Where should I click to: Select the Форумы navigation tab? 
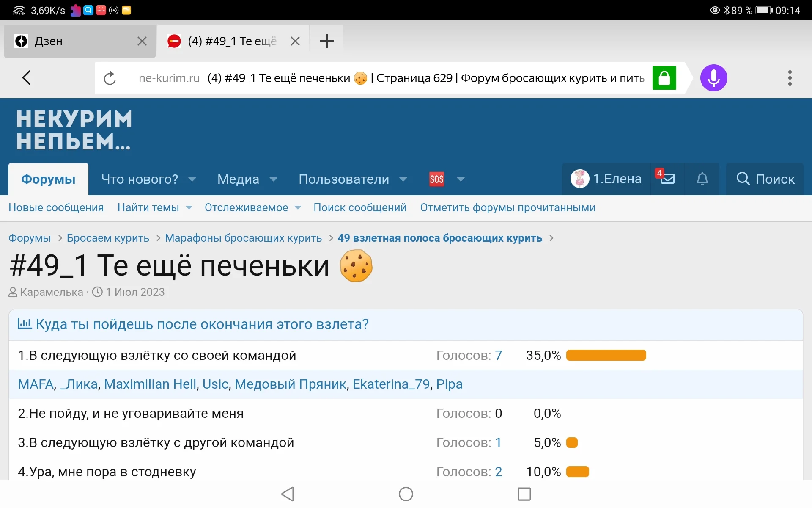(48, 179)
